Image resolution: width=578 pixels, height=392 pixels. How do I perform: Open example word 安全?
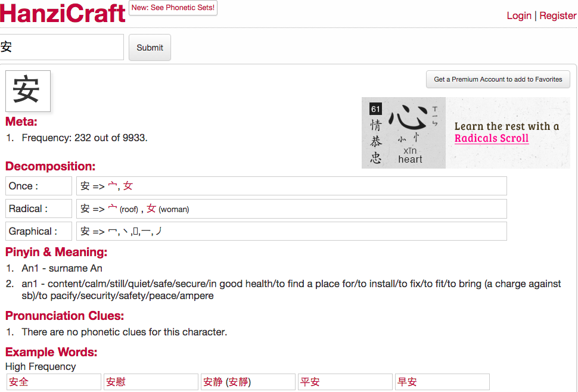[18, 382]
